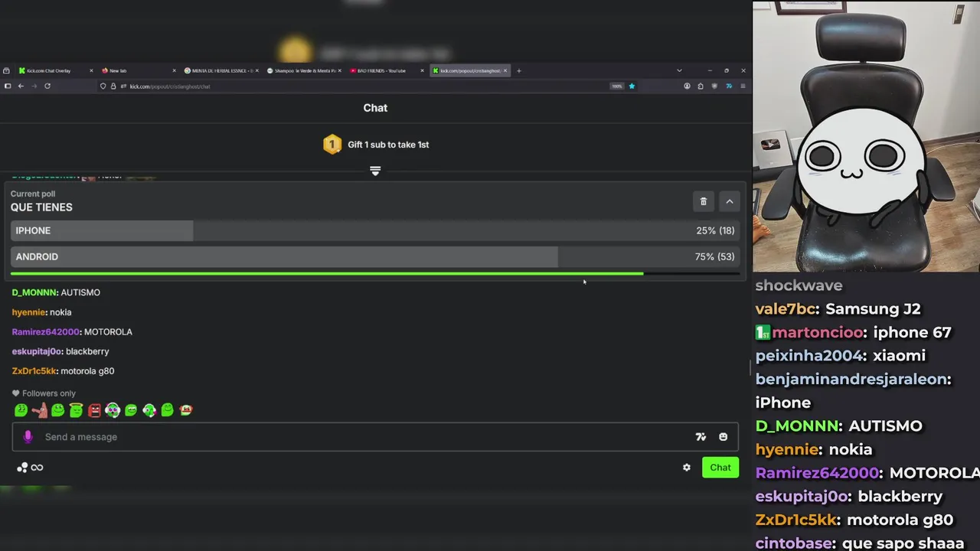Image resolution: width=980 pixels, height=551 pixels.
Task: Show site security lock info
Action: [113, 86]
